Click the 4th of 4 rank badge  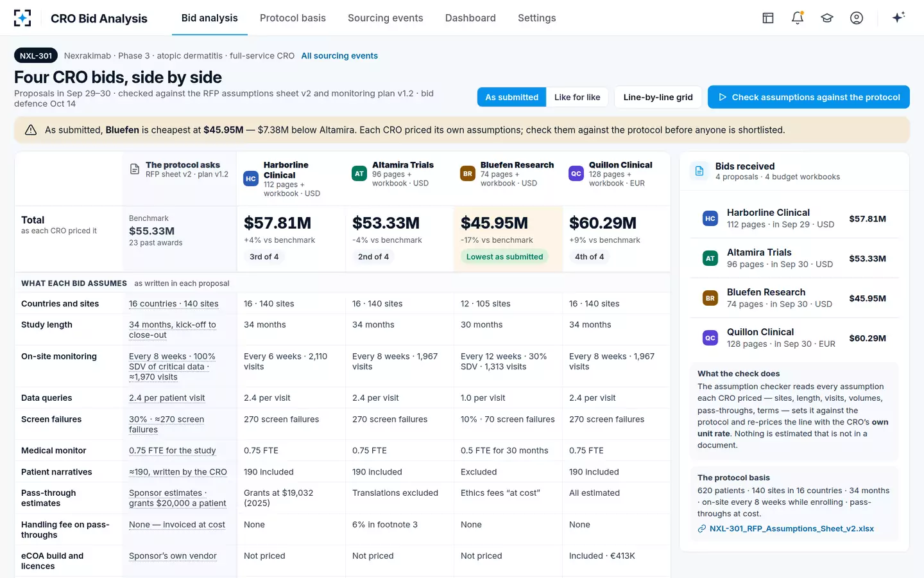(x=589, y=256)
